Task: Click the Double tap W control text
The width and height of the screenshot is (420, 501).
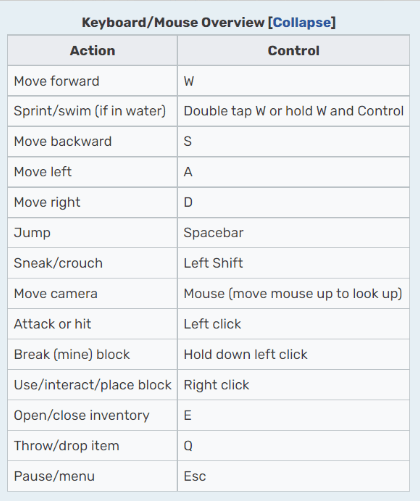Action: (x=293, y=111)
